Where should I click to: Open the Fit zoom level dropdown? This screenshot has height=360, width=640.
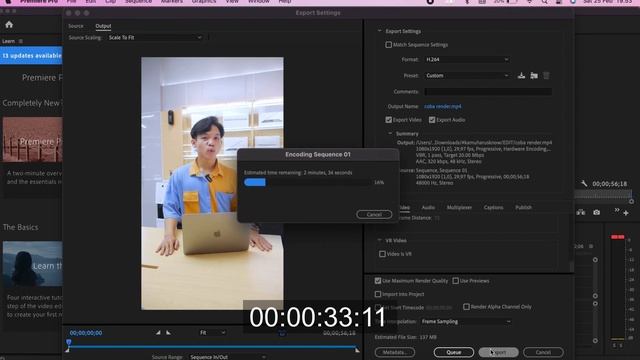pyautogui.click(x=212, y=333)
